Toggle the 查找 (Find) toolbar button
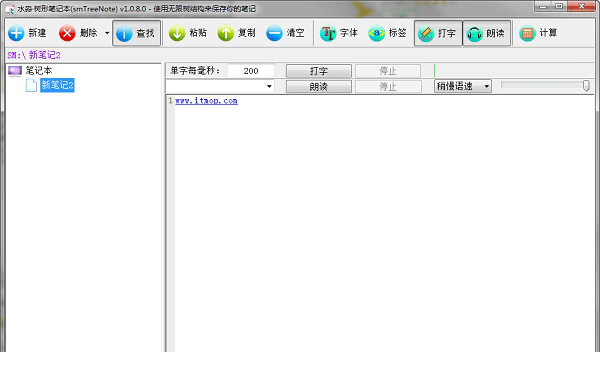The image size is (600, 366). click(136, 33)
